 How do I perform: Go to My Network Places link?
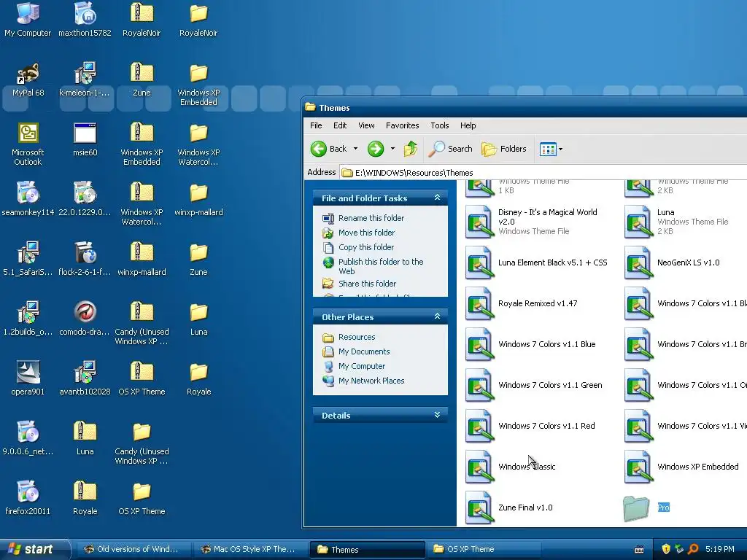pyautogui.click(x=371, y=381)
